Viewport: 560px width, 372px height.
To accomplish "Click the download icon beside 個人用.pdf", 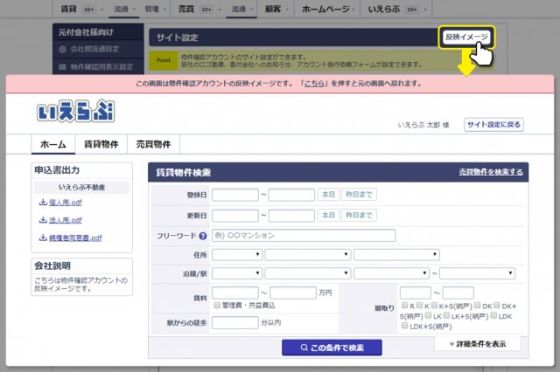I will [43, 202].
